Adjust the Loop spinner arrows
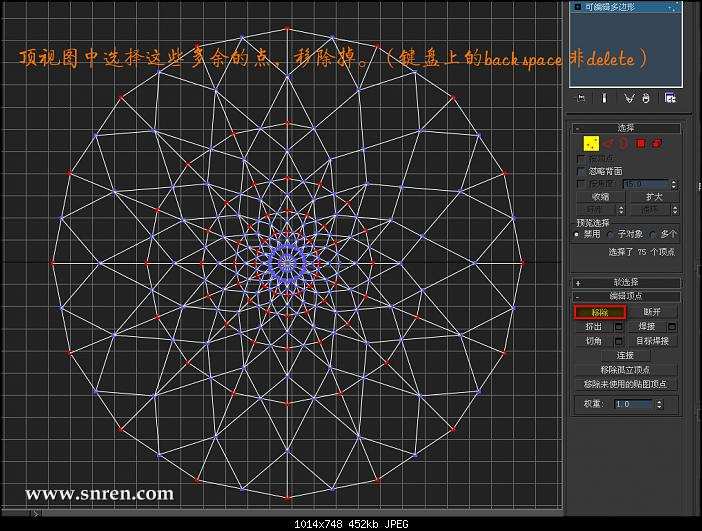 click(x=675, y=210)
